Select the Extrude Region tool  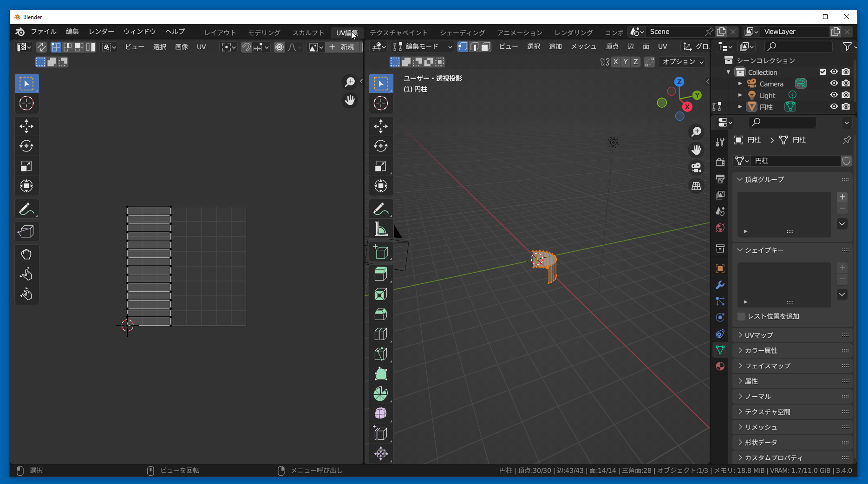point(380,274)
